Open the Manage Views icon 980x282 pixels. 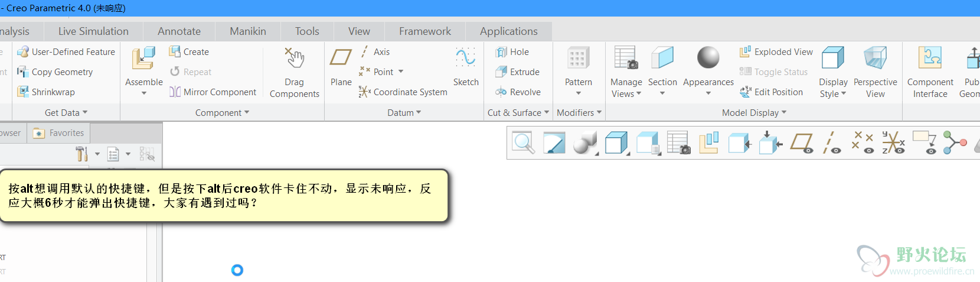click(626, 58)
